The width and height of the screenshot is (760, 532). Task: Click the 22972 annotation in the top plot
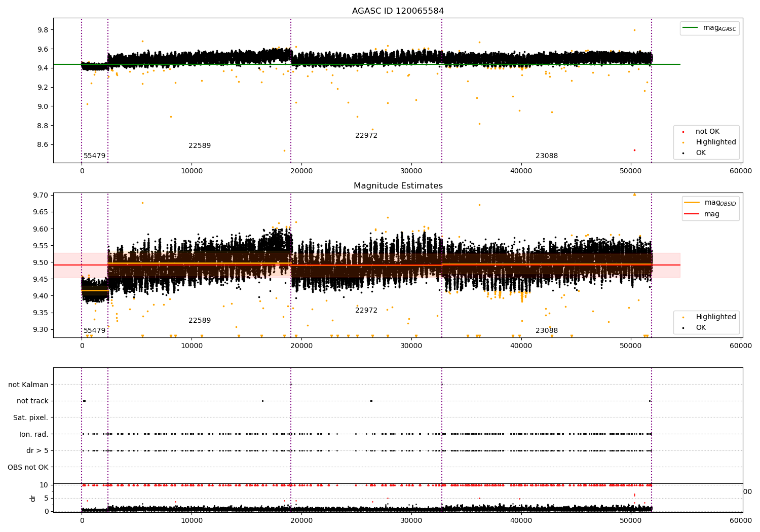366,136
